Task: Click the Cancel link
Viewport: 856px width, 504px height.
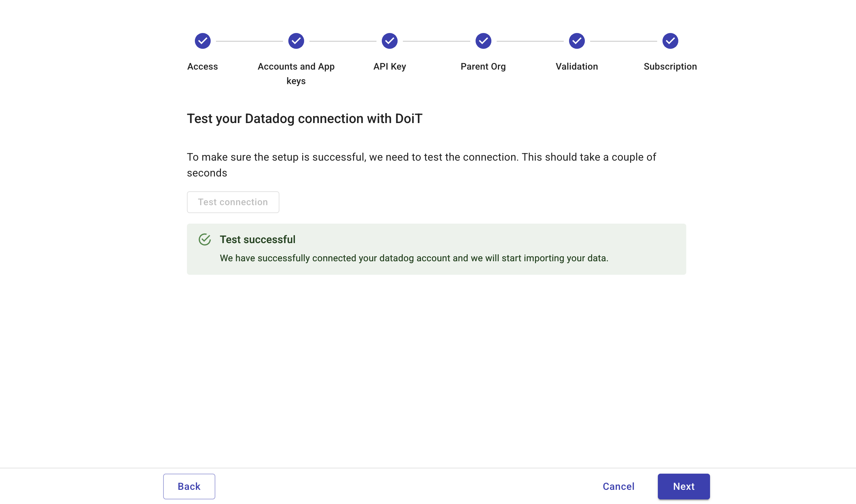Action: pyautogui.click(x=618, y=486)
